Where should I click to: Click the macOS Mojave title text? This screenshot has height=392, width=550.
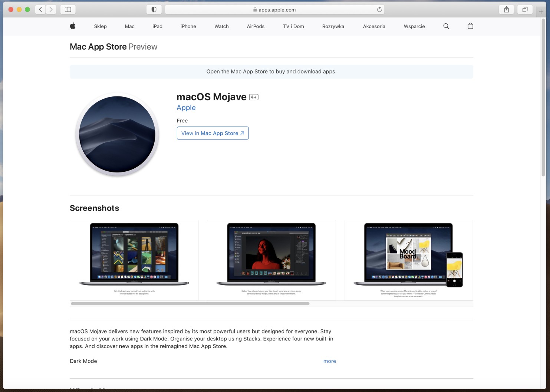(x=211, y=97)
